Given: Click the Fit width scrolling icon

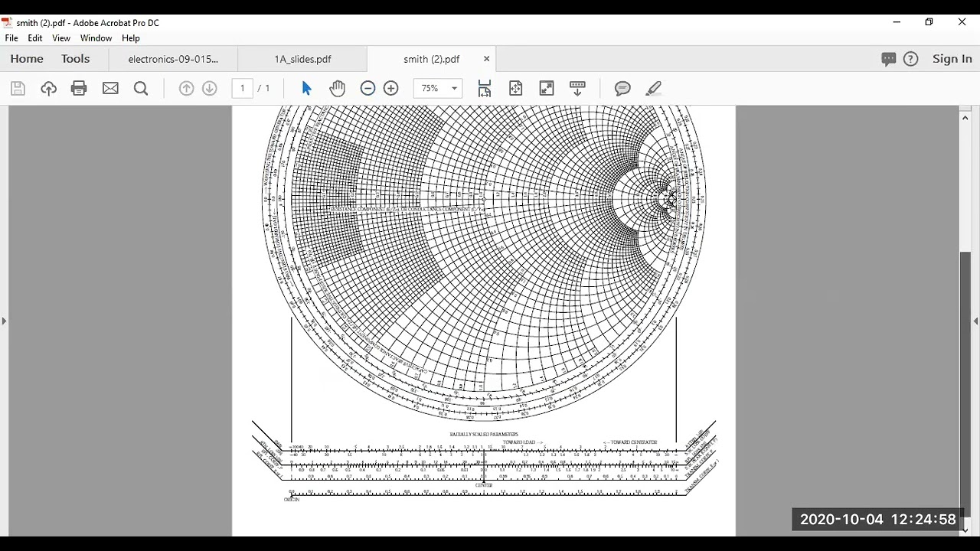Looking at the screenshot, I should pos(485,89).
